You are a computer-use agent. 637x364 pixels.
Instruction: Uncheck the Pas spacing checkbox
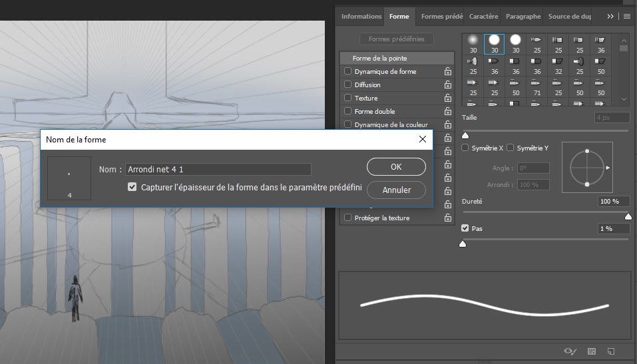click(465, 228)
